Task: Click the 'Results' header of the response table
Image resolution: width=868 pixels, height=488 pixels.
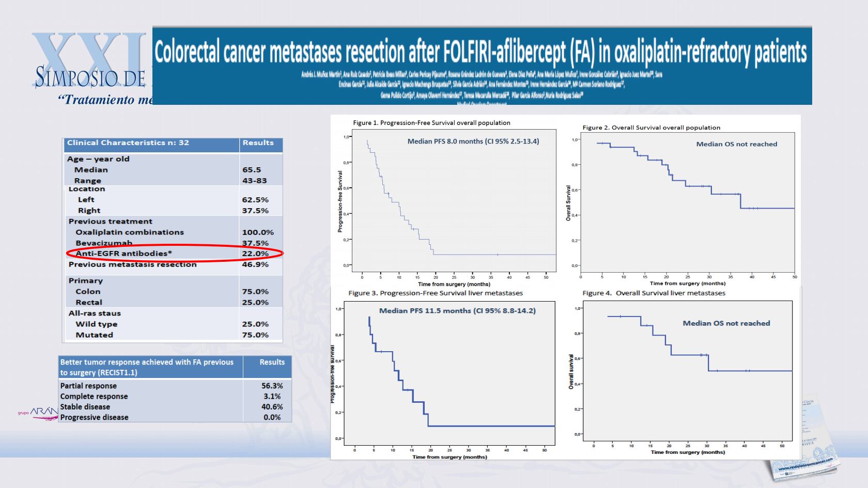Action: (x=272, y=363)
